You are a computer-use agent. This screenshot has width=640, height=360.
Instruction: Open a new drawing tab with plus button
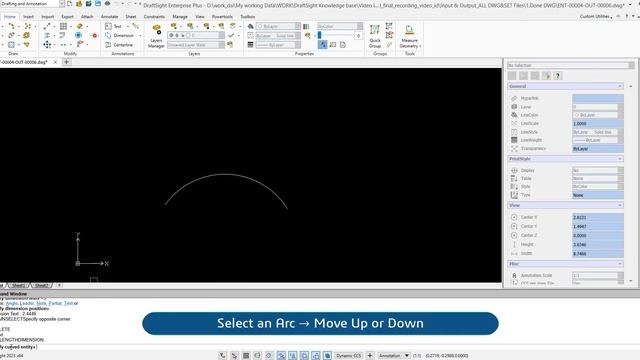click(66, 62)
